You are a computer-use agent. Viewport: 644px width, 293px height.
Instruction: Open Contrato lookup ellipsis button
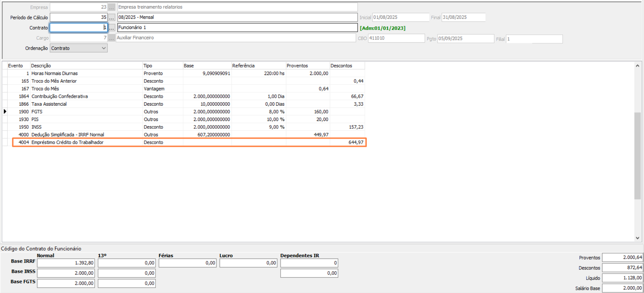pos(112,28)
